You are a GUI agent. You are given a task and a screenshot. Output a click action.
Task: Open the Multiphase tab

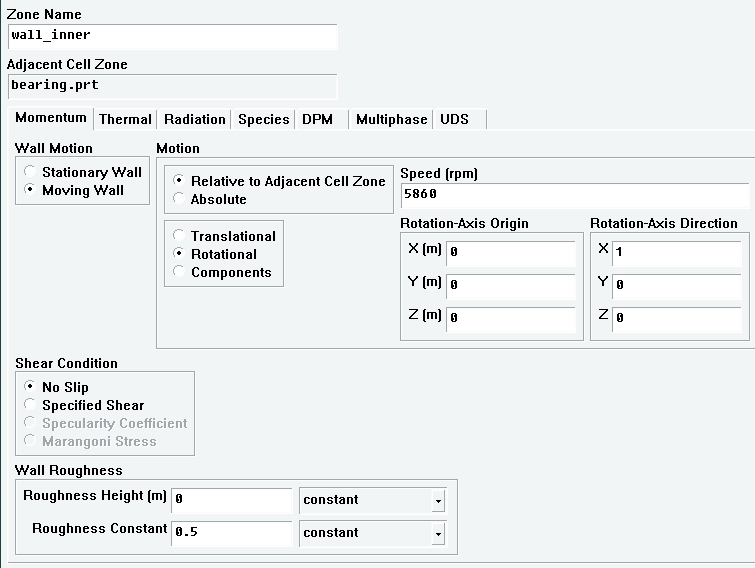[x=391, y=119]
